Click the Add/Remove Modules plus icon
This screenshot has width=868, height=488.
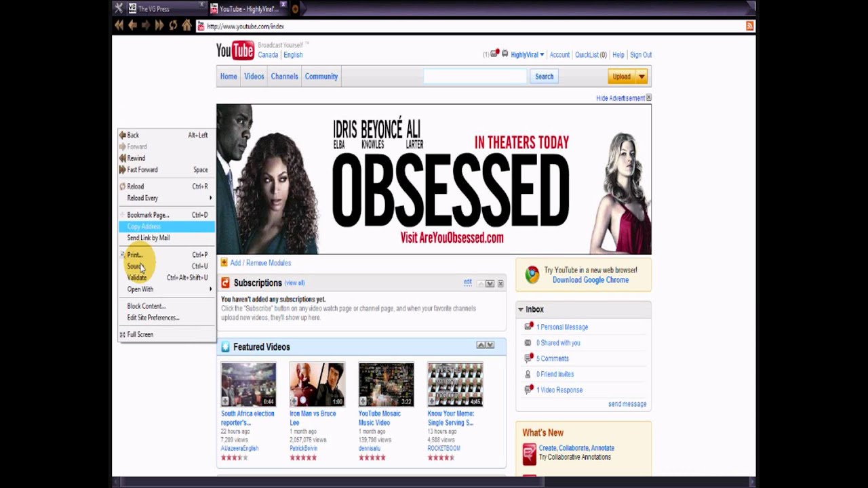[x=224, y=263]
